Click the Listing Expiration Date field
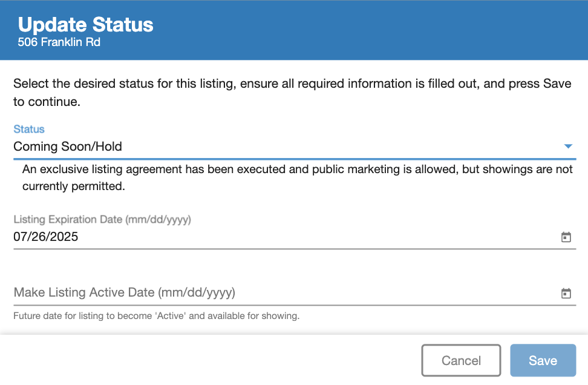Viewport: 588px width, 385px height. [x=242, y=237]
